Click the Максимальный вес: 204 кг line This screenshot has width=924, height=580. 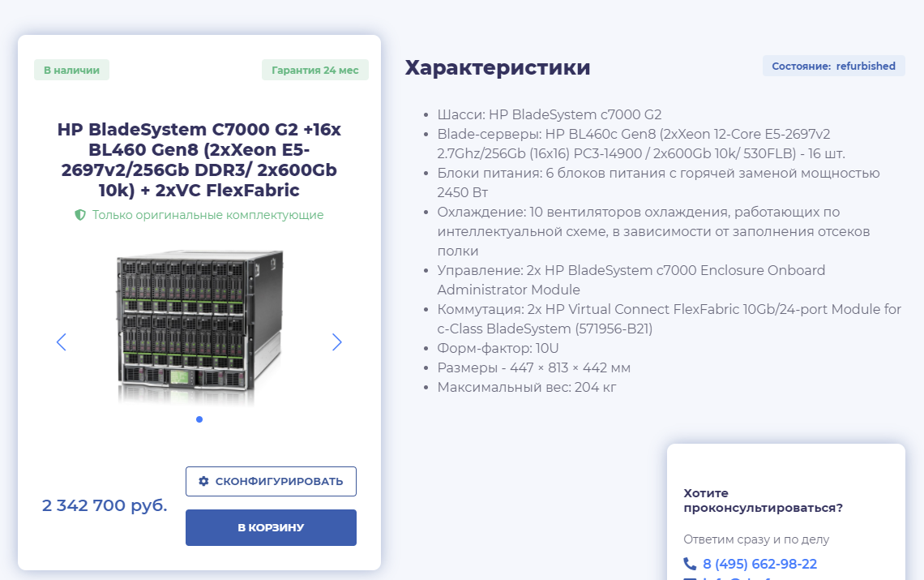[x=527, y=387]
